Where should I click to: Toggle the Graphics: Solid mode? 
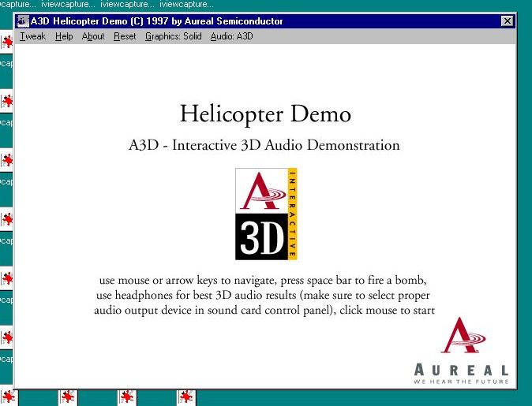pos(174,36)
